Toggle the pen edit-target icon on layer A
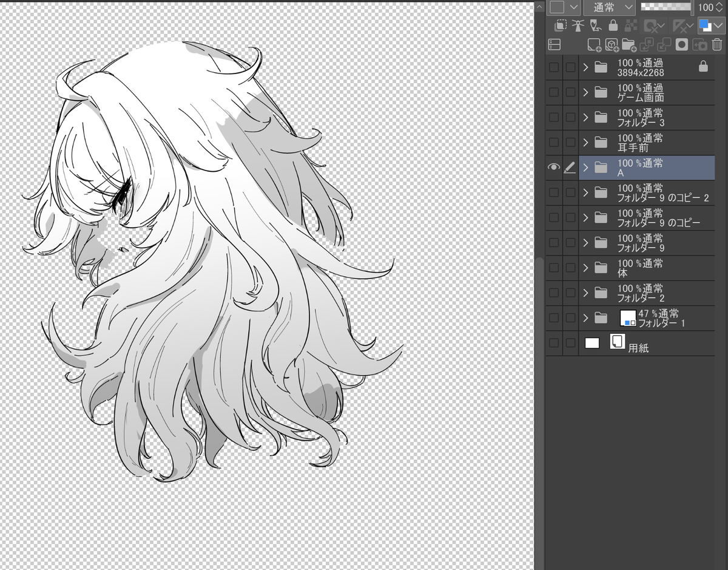 coord(570,168)
